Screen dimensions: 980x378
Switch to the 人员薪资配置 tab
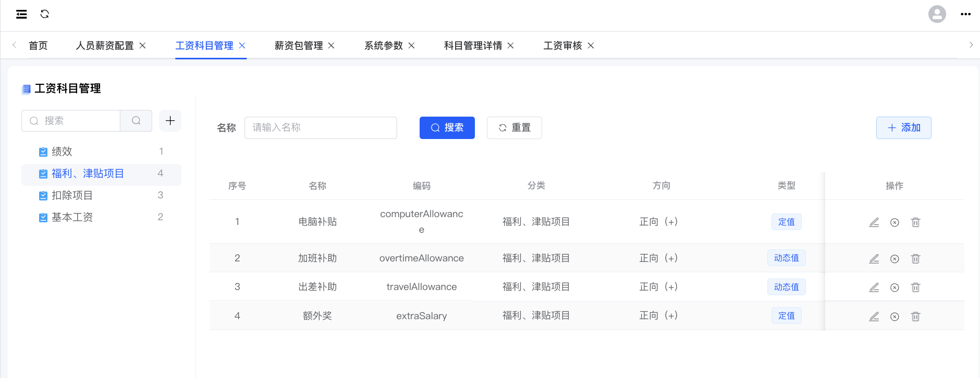[105, 46]
